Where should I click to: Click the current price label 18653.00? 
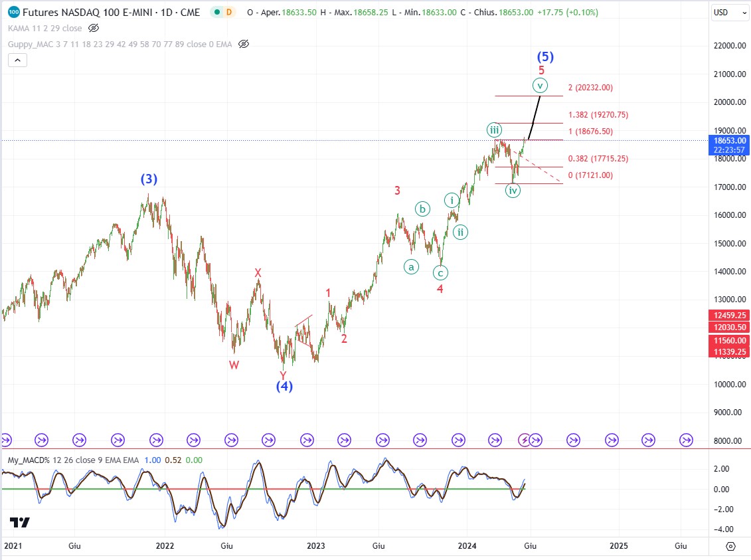(729, 140)
